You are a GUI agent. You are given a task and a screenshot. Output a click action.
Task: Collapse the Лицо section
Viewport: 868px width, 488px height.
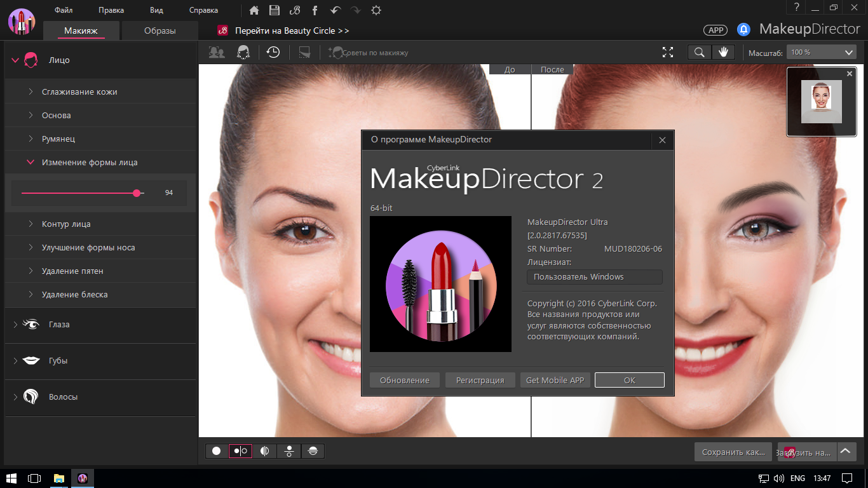[15, 60]
